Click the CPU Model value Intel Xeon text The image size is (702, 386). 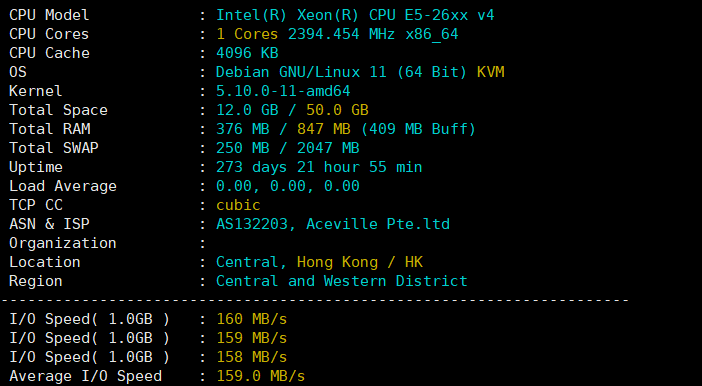click(x=355, y=15)
